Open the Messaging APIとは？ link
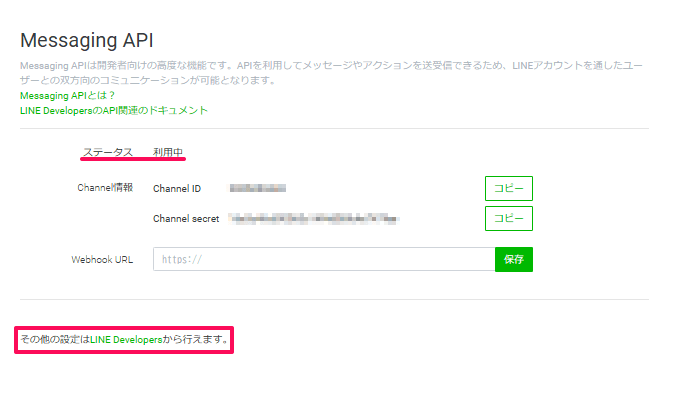The image size is (680, 420). (x=67, y=95)
